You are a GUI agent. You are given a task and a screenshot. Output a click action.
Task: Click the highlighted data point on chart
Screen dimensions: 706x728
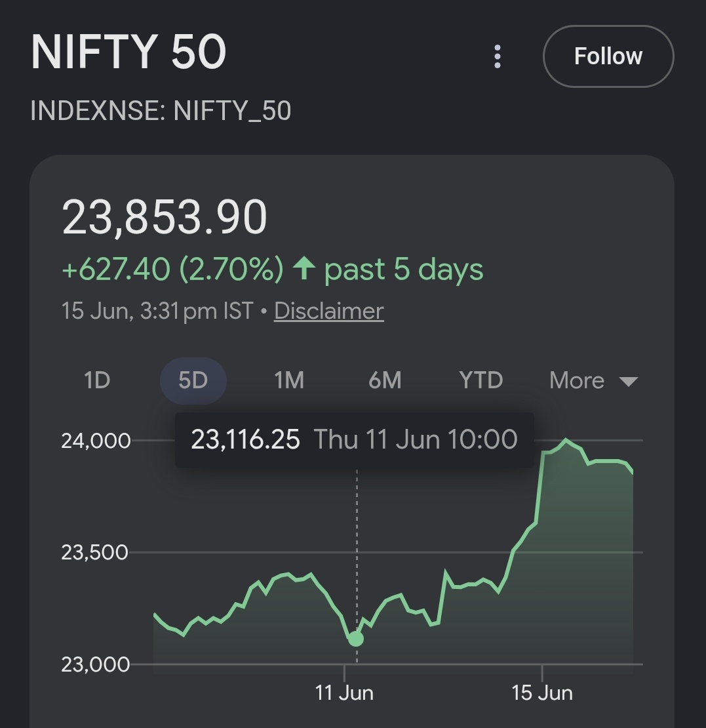pos(355,639)
